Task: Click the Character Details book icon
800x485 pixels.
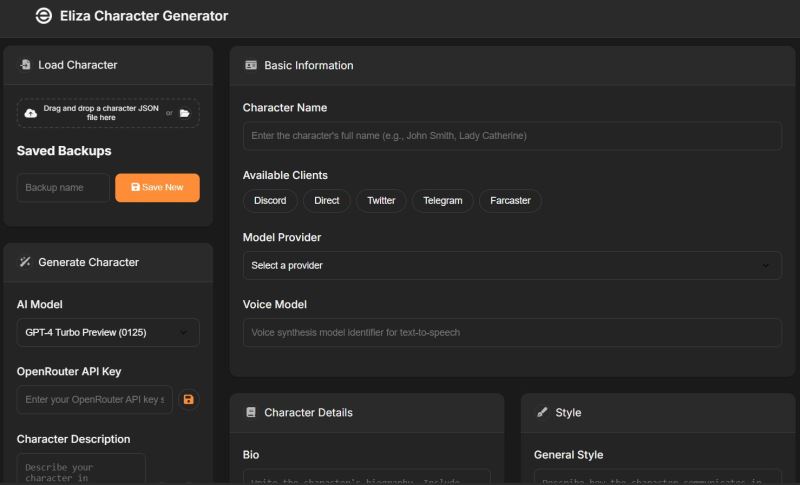Action: click(251, 412)
